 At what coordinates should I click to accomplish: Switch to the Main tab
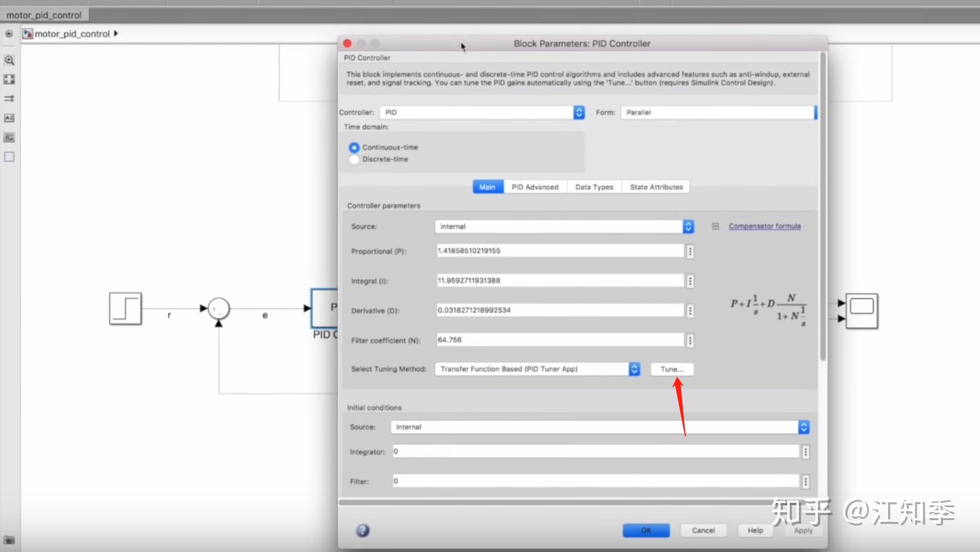pos(488,187)
